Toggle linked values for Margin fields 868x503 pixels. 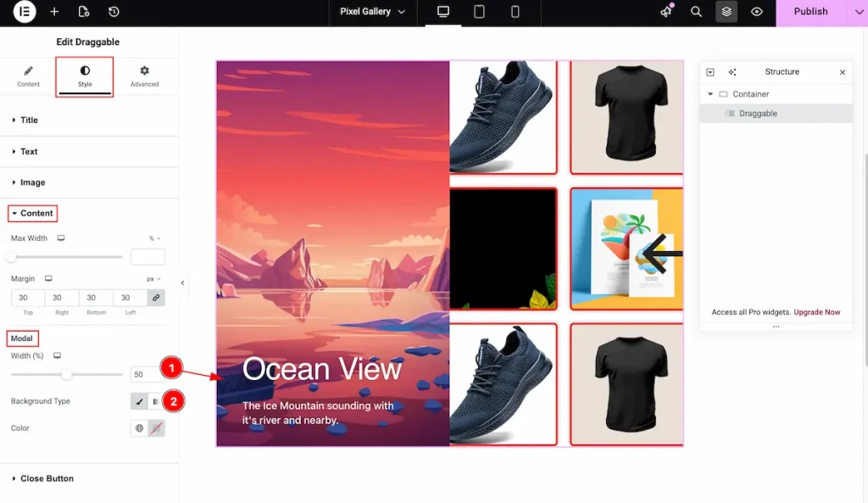158,298
